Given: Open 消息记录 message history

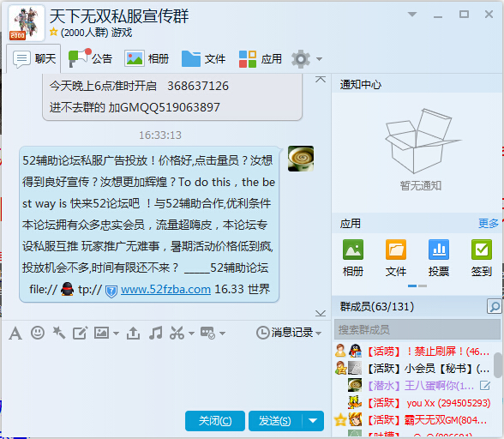Looking at the screenshot, I should pos(285,333).
